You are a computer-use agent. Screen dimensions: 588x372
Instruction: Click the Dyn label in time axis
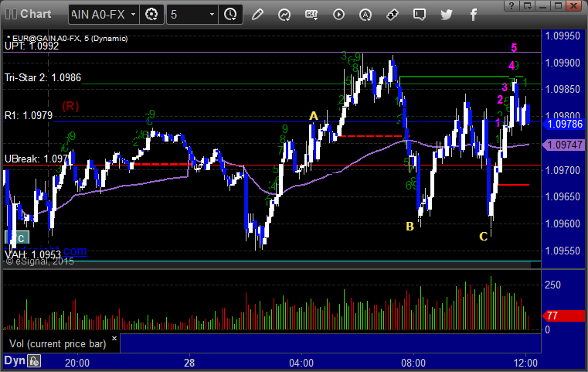point(15,360)
